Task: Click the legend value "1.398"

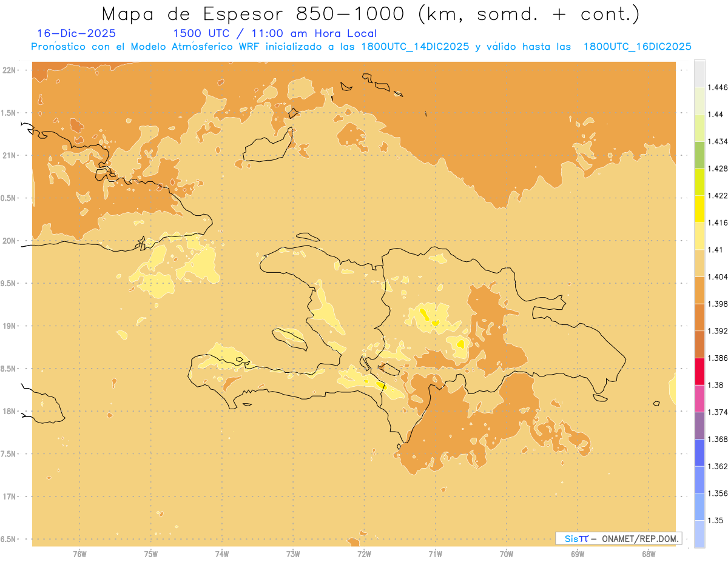Action: click(x=719, y=304)
